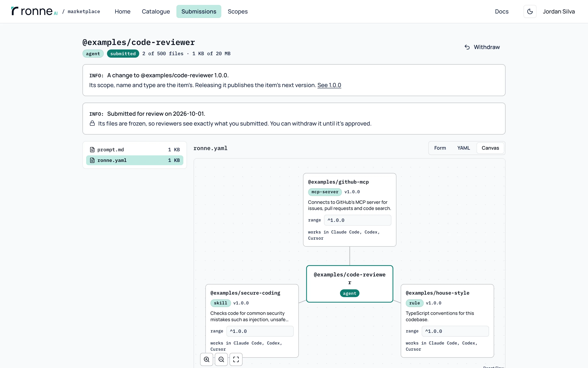Click the rule badge
Viewport: 588px width, 368px height.
coord(414,303)
